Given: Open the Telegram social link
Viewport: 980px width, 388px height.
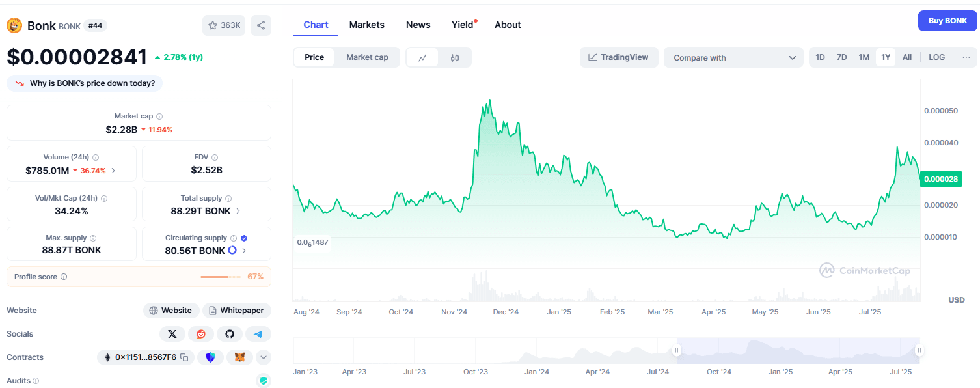Looking at the screenshot, I should click(258, 334).
